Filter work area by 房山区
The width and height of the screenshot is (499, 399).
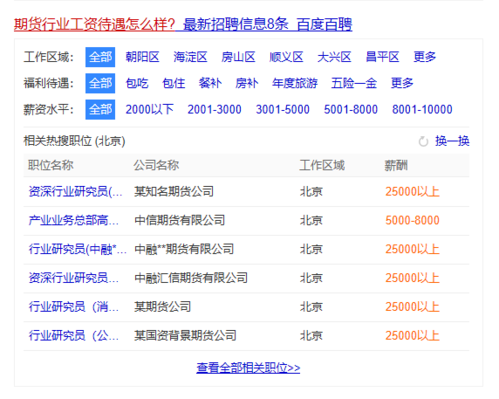(x=238, y=57)
